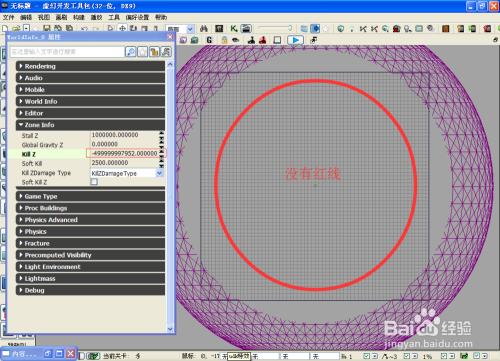Open the 画刷 menu

coord(61,17)
